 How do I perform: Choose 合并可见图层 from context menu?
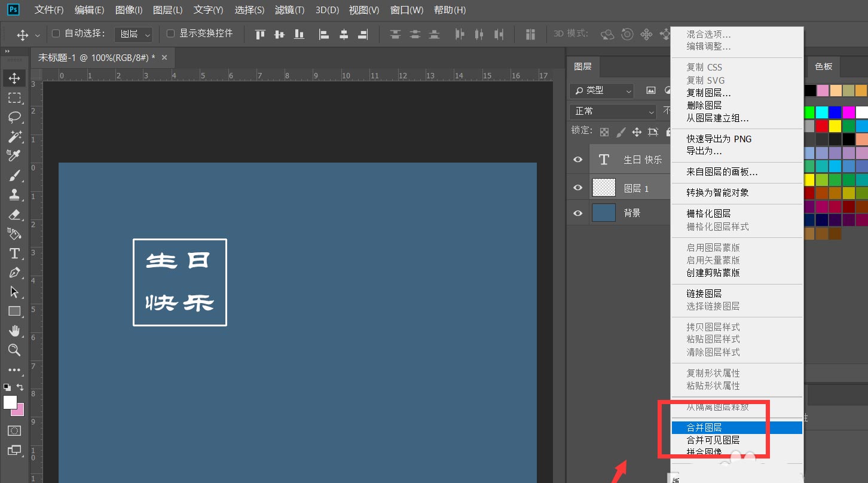point(736,440)
